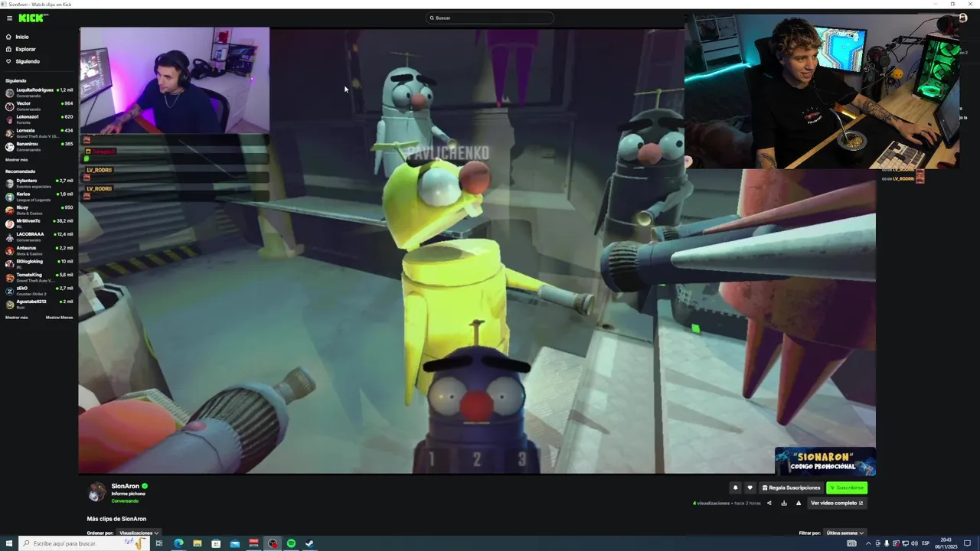Toggle the hamburger sidebar menu
Image resolution: width=980 pixels, height=551 pixels.
(9, 18)
